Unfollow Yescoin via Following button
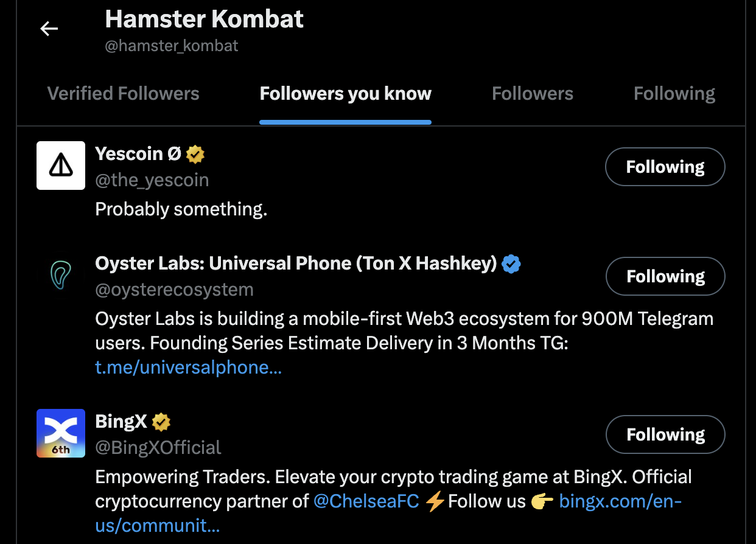The width and height of the screenshot is (756, 544). [x=665, y=167]
